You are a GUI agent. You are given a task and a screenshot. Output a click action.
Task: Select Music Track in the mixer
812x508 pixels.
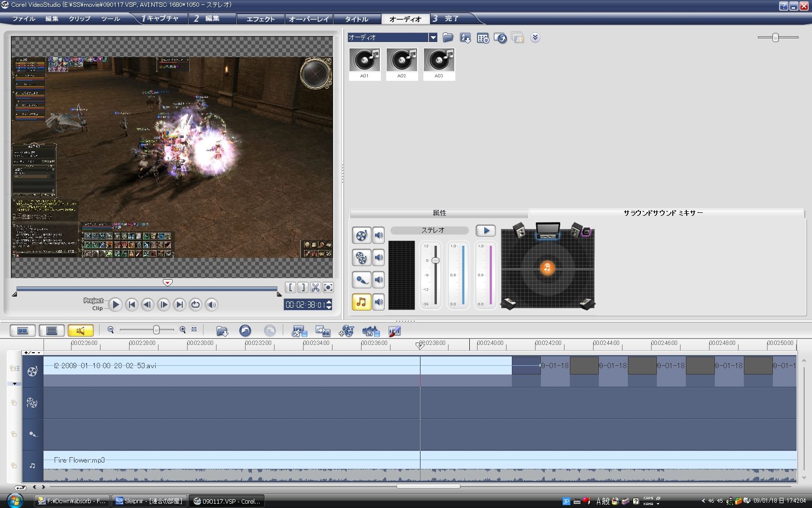362,302
